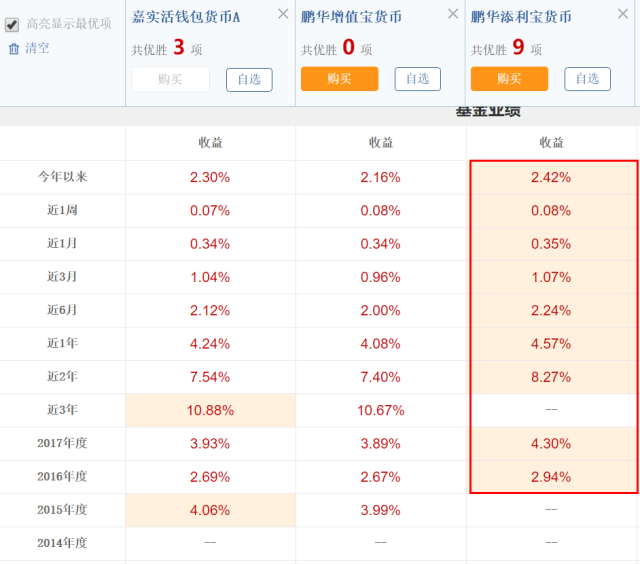Image resolution: width=640 pixels, height=564 pixels.
Task: Select the 近2年 row label
Action: [62, 377]
